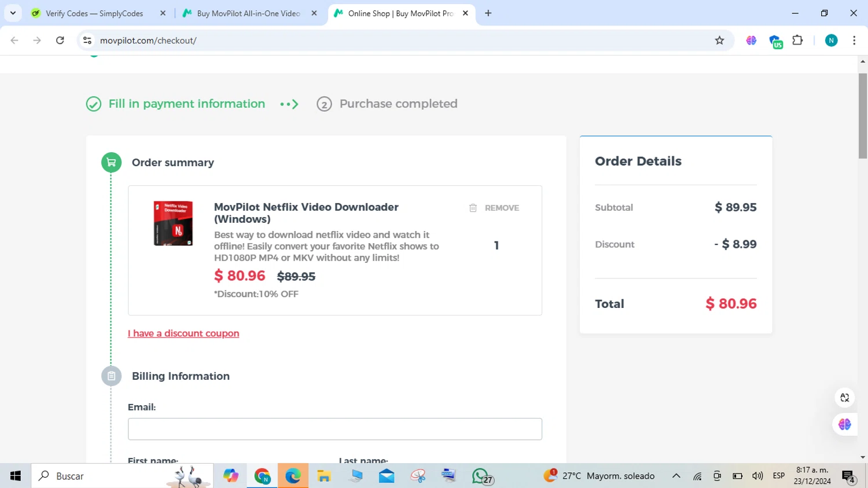Click the Discount:10% OFF note
Screen dimensions: 868x488
click(256, 294)
